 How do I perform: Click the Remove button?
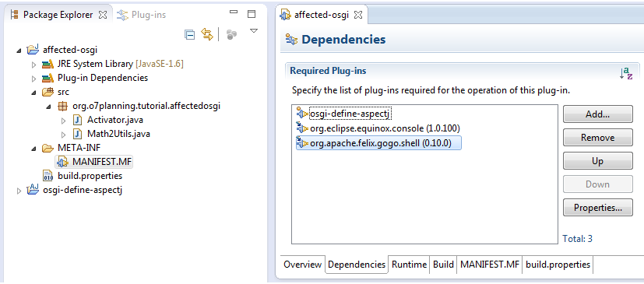597,138
